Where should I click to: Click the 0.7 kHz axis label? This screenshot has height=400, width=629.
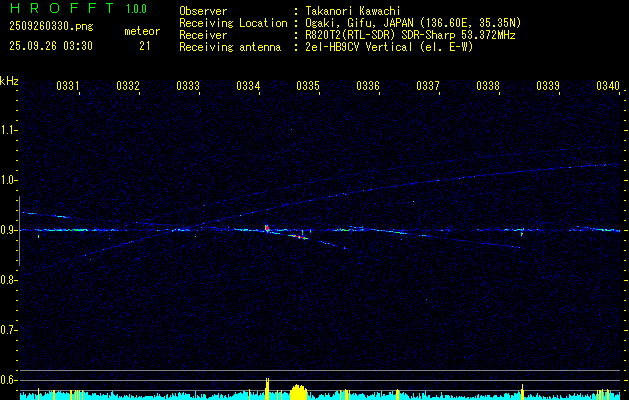point(8,330)
